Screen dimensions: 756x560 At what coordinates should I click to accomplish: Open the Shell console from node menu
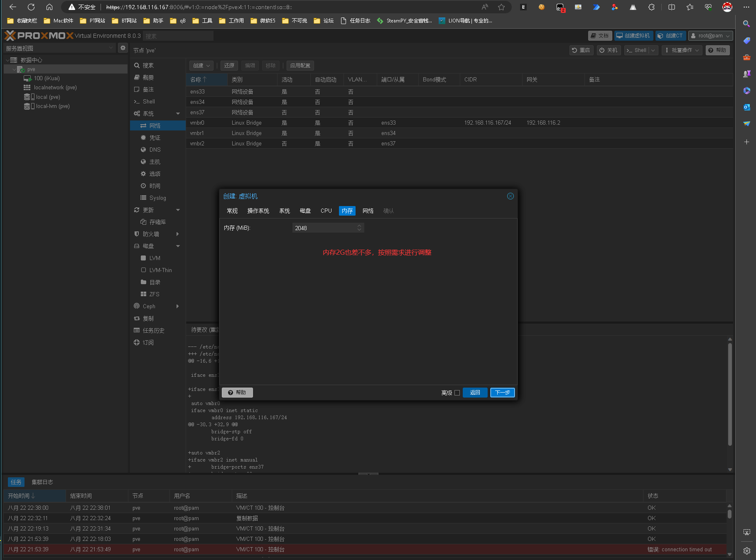pos(149,102)
